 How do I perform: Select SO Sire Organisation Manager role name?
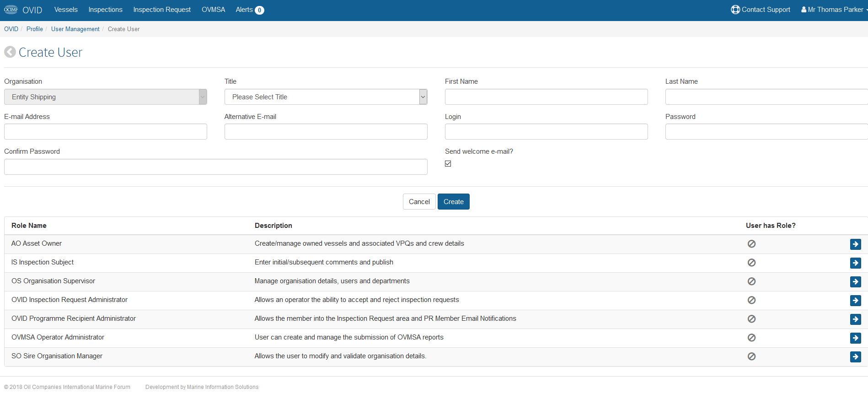[57, 356]
